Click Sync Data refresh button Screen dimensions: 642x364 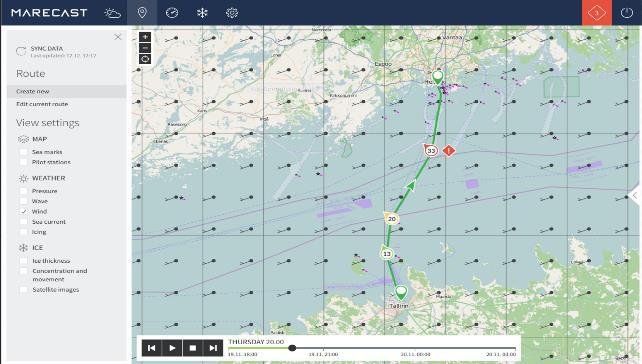21,52
